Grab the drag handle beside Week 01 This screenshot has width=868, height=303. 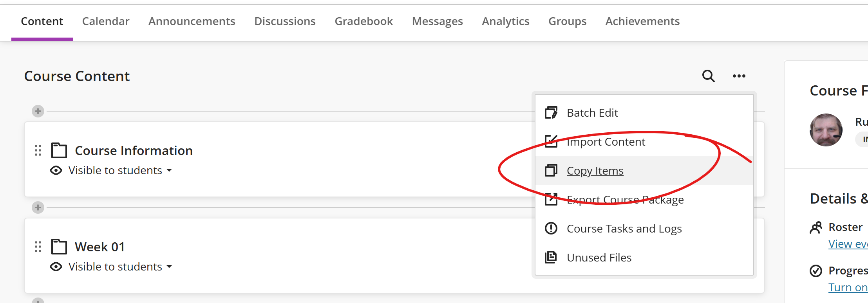[38, 247]
